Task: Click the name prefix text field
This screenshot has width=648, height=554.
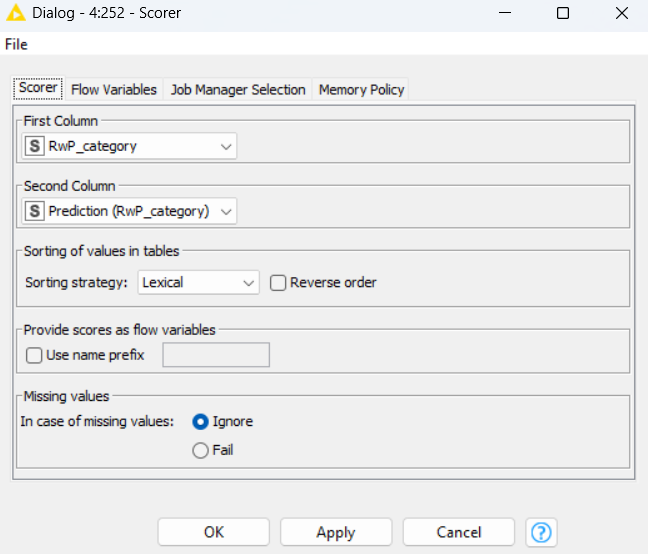Action: [216, 355]
